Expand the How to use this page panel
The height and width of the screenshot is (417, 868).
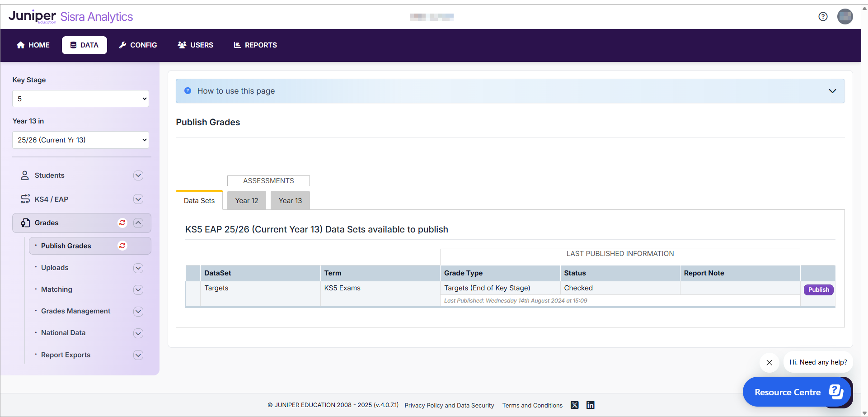tap(832, 91)
